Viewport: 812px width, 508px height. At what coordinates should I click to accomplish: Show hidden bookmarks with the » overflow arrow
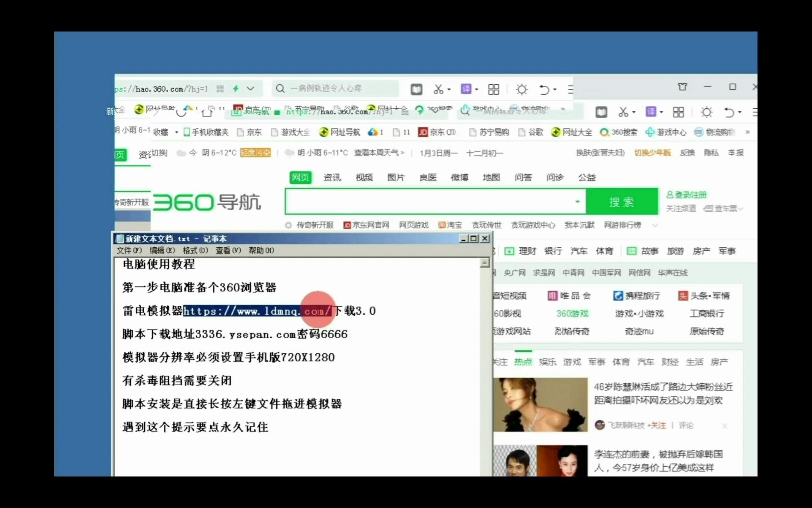click(x=748, y=132)
